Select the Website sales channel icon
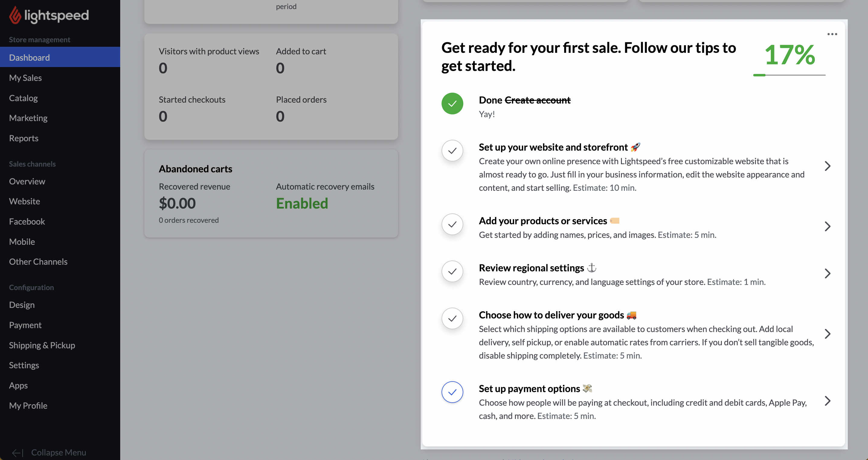The width and height of the screenshot is (868, 460). pyautogui.click(x=24, y=201)
